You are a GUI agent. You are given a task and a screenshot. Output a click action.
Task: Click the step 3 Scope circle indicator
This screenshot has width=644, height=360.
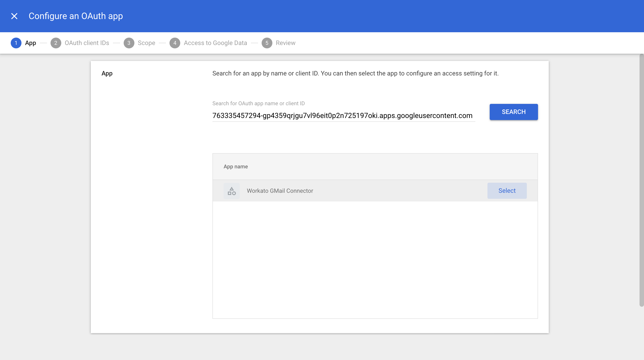(x=129, y=43)
